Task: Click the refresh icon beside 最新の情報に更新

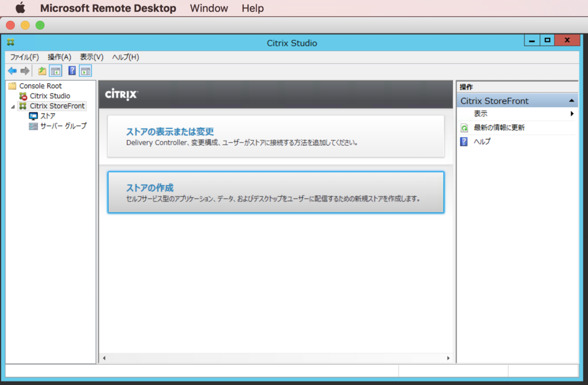Action: click(x=464, y=128)
